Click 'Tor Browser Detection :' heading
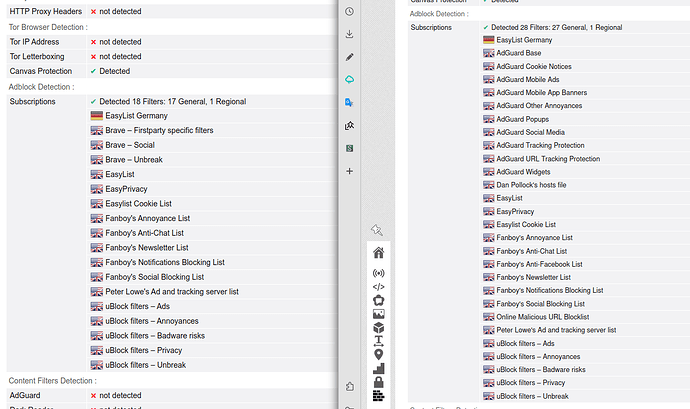The image size is (690, 409). coord(48,27)
